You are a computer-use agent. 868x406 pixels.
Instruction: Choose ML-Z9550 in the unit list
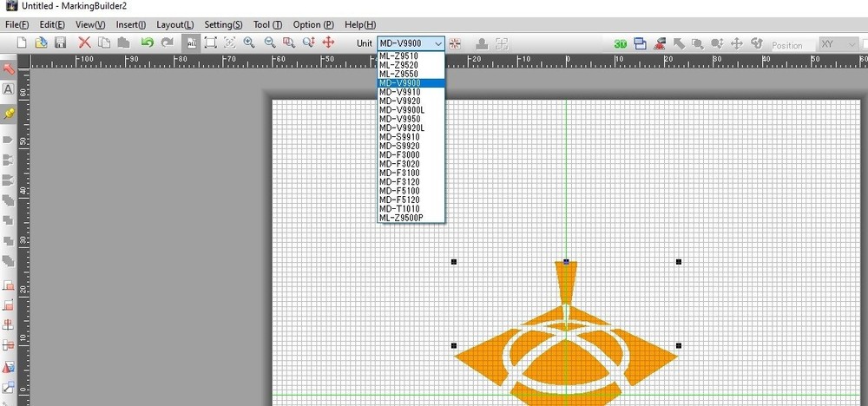pyautogui.click(x=411, y=74)
